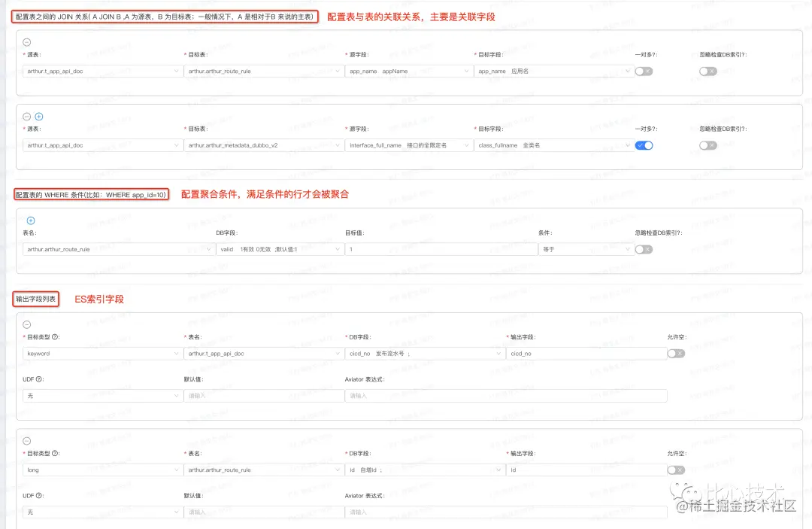812x529 pixels.
Task: Remove the id output field via minus icon
Action: [x=27, y=441]
